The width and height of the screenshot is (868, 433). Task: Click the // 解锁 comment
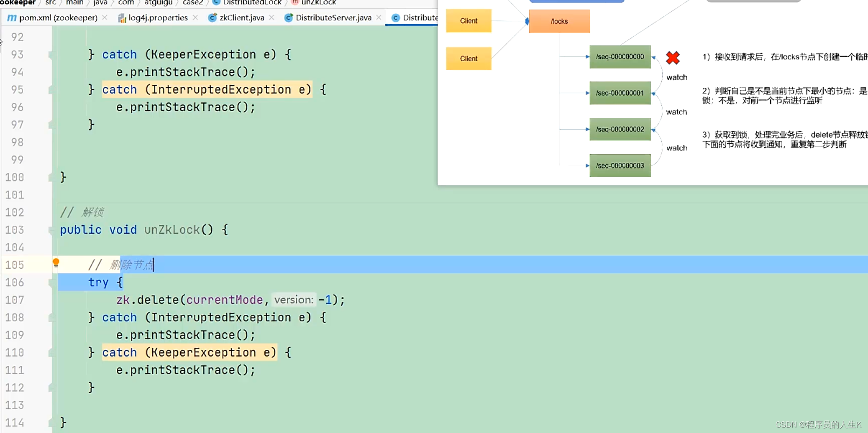tap(82, 212)
